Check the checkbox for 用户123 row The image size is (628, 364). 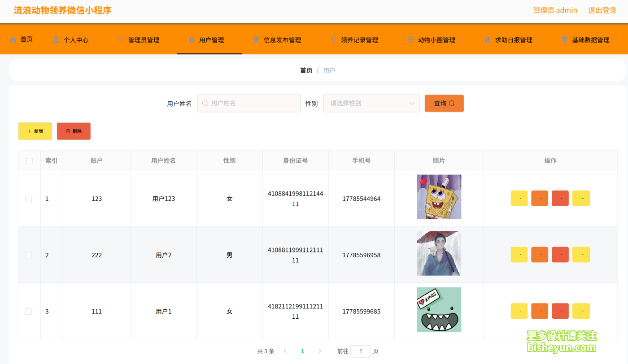coord(29,199)
